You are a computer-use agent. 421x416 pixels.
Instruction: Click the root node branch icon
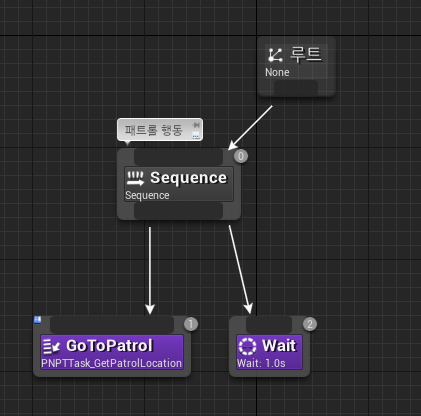[x=275, y=55]
